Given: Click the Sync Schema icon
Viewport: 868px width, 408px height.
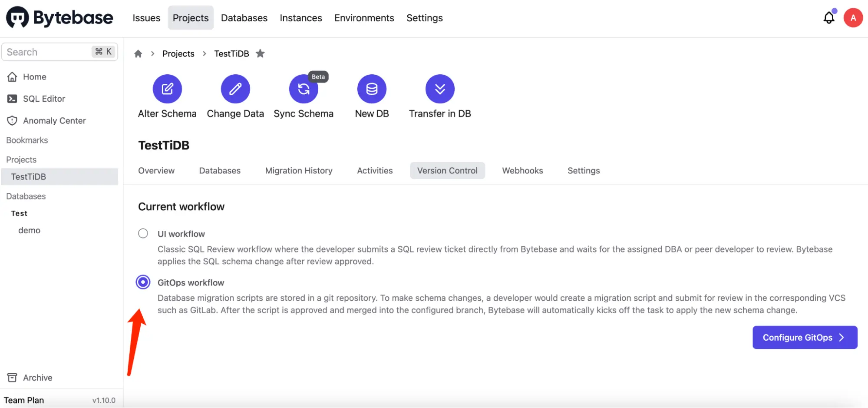Looking at the screenshot, I should click(304, 89).
